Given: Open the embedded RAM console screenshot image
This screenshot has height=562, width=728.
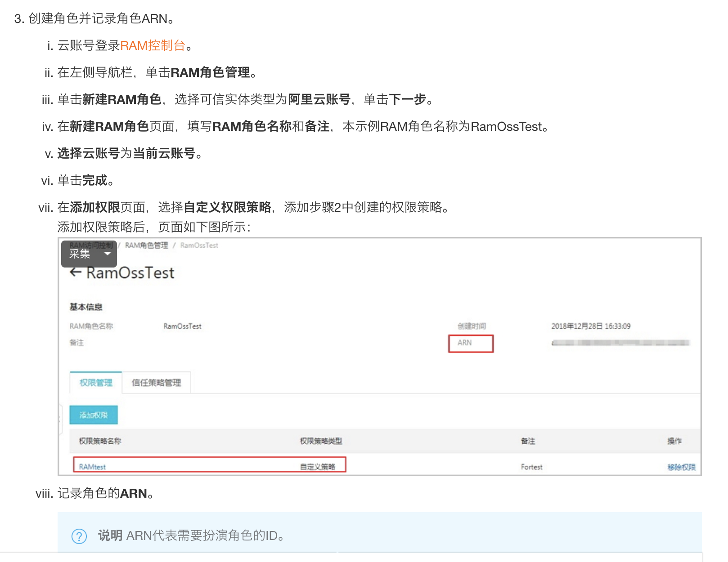Looking at the screenshot, I should point(380,357).
